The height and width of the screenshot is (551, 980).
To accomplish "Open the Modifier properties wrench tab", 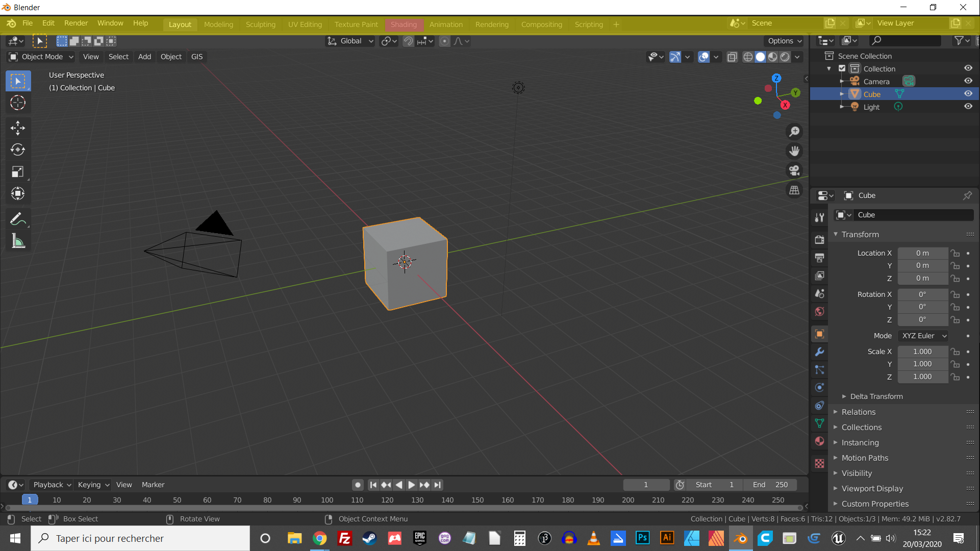I will [820, 352].
